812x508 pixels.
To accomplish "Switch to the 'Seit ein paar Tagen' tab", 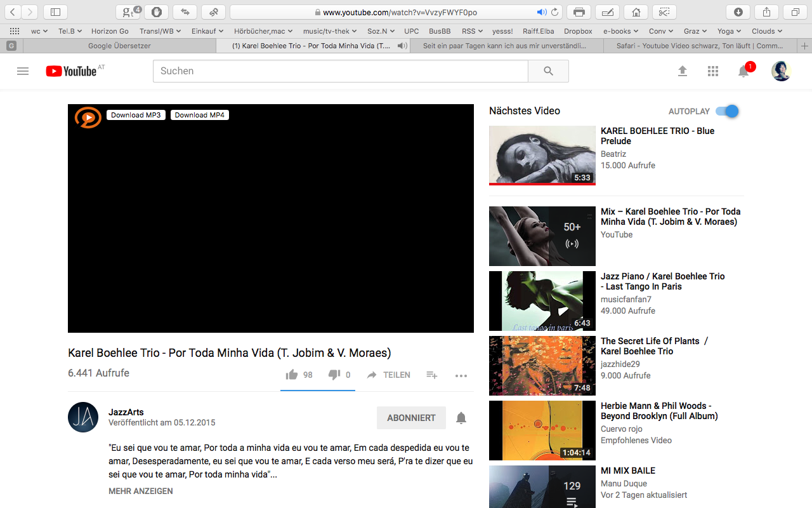I will coord(507,46).
